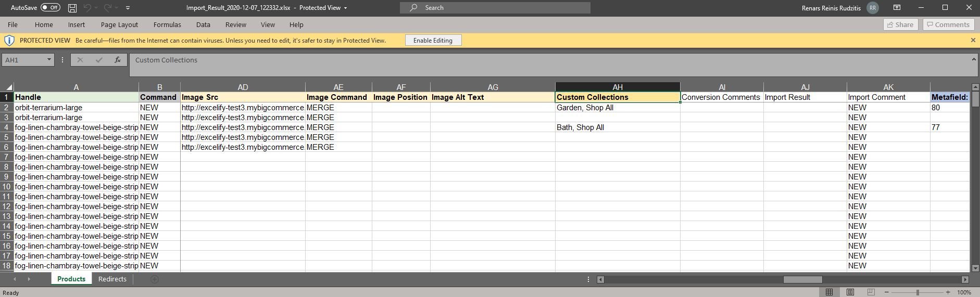Switch to the Redirects sheet tab
Viewport: 980px width, 297px height.
112,279
